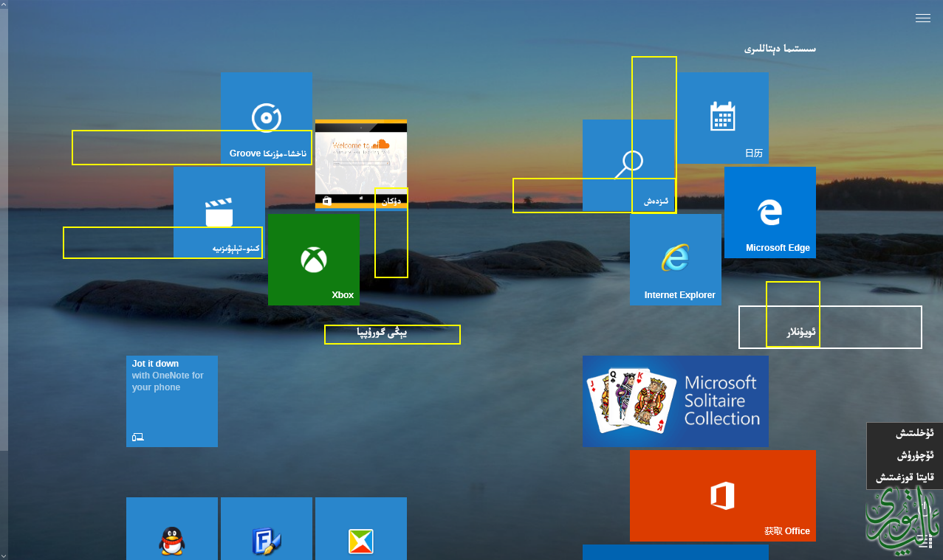Image resolution: width=943 pixels, height=560 pixels.
Task: Open the OneNote 'Jot it down' tile
Action: (x=172, y=401)
